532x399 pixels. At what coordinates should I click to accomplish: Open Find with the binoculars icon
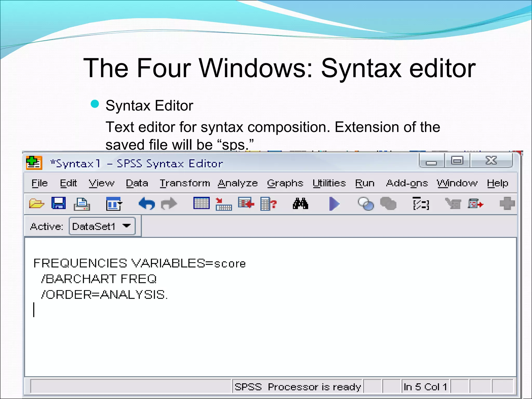300,203
